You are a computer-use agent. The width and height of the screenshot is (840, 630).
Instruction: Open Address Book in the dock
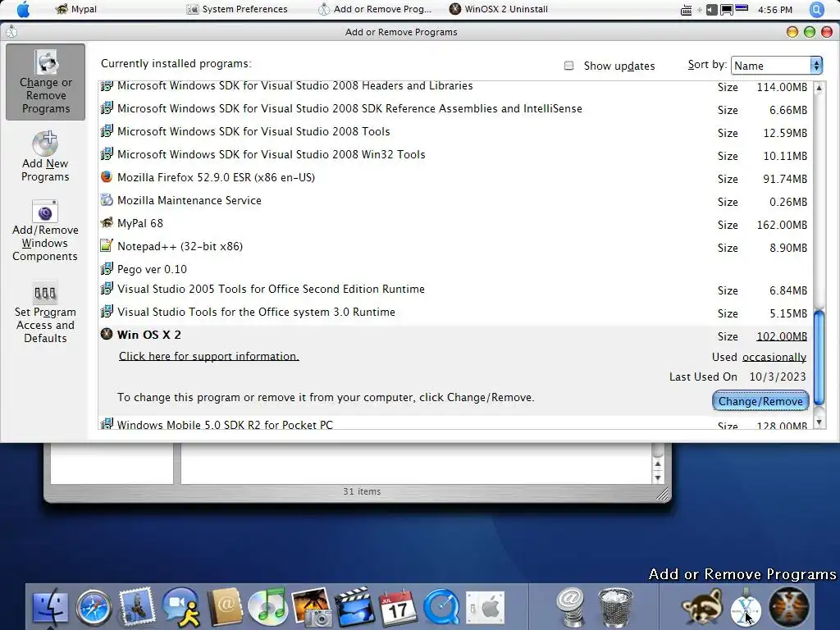point(225,608)
